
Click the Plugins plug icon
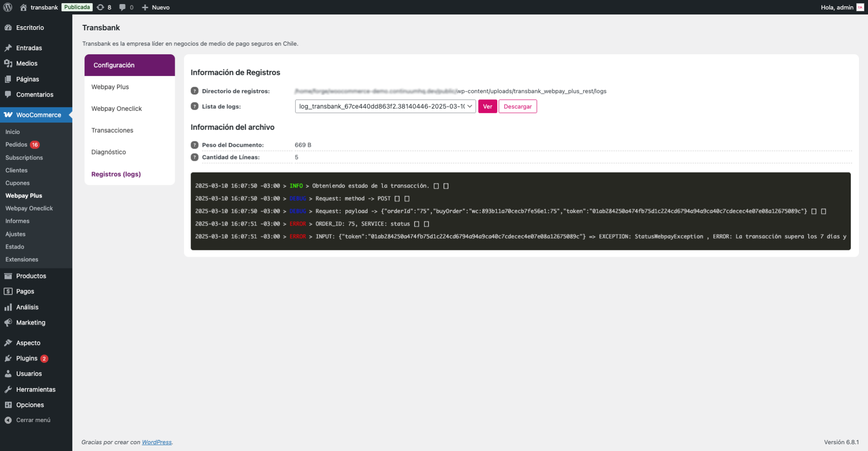pyautogui.click(x=8, y=358)
